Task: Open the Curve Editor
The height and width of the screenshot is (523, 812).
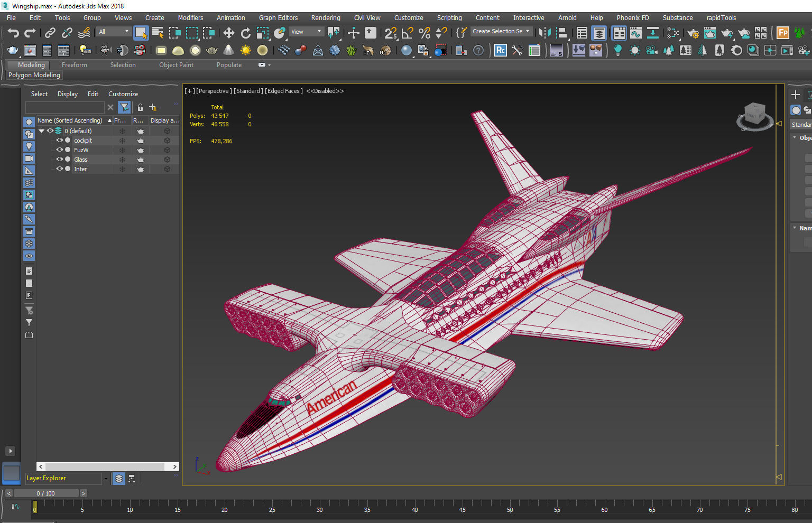Action: pyautogui.click(x=635, y=33)
